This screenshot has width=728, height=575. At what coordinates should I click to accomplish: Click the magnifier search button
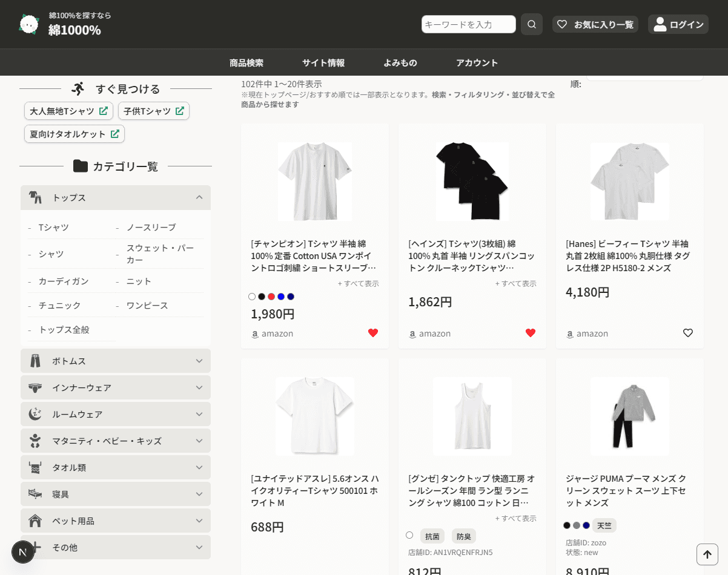[x=531, y=24]
